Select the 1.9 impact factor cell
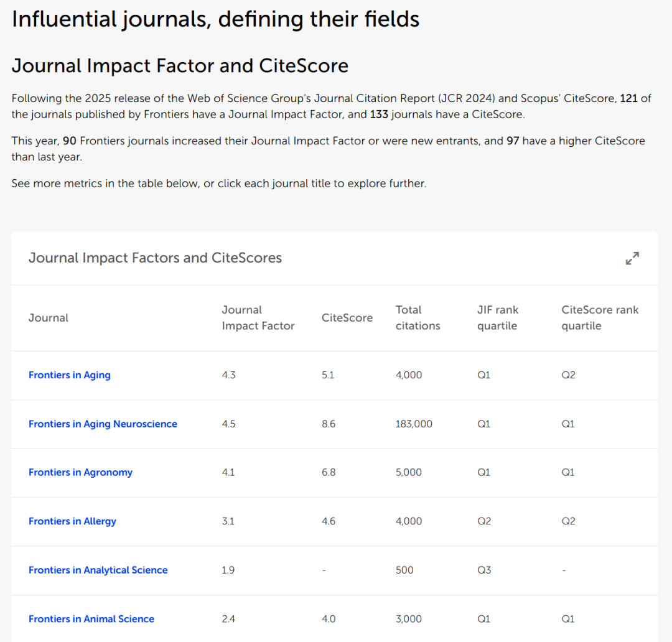The height and width of the screenshot is (642, 672). [x=228, y=570]
